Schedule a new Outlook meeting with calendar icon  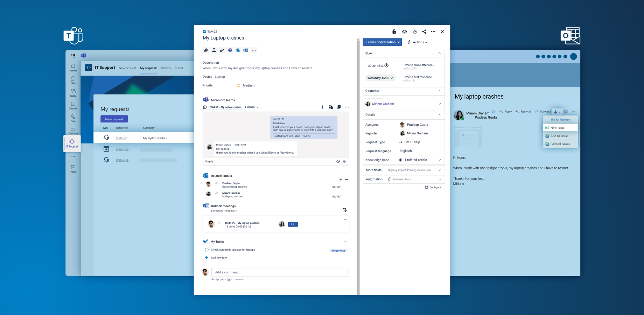[344, 210]
